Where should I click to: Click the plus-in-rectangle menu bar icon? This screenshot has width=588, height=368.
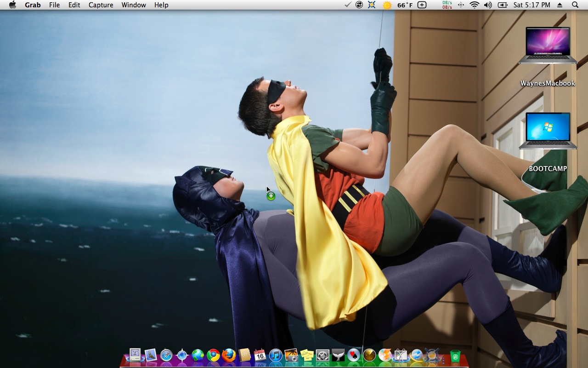422,5
